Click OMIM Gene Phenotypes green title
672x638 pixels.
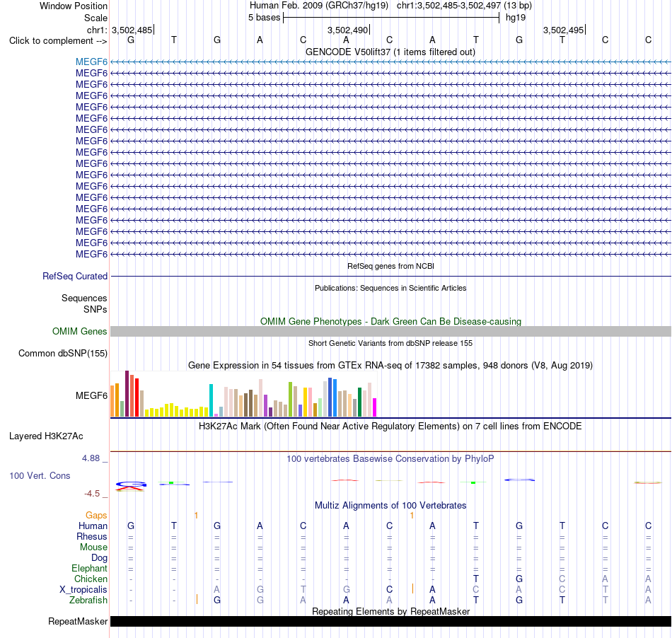point(390,321)
